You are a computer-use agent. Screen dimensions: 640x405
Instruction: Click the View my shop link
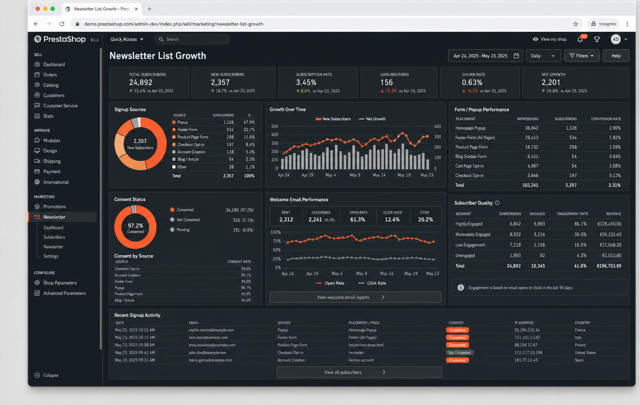(x=550, y=39)
